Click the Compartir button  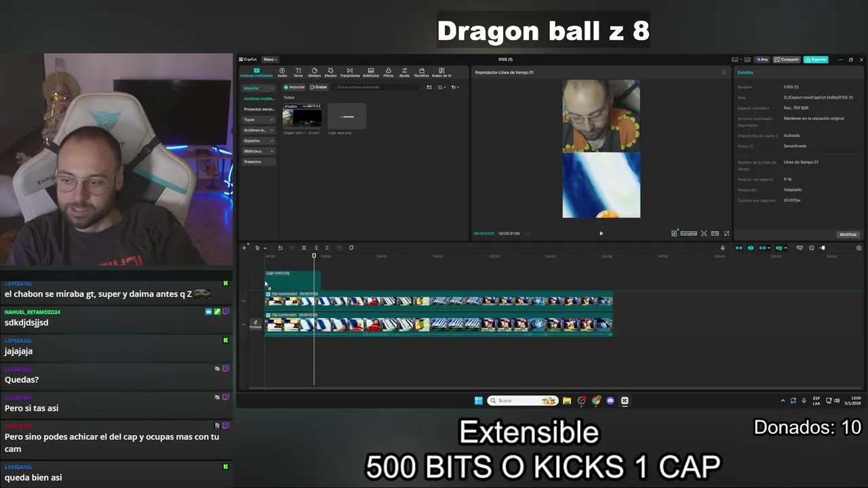click(787, 60)
